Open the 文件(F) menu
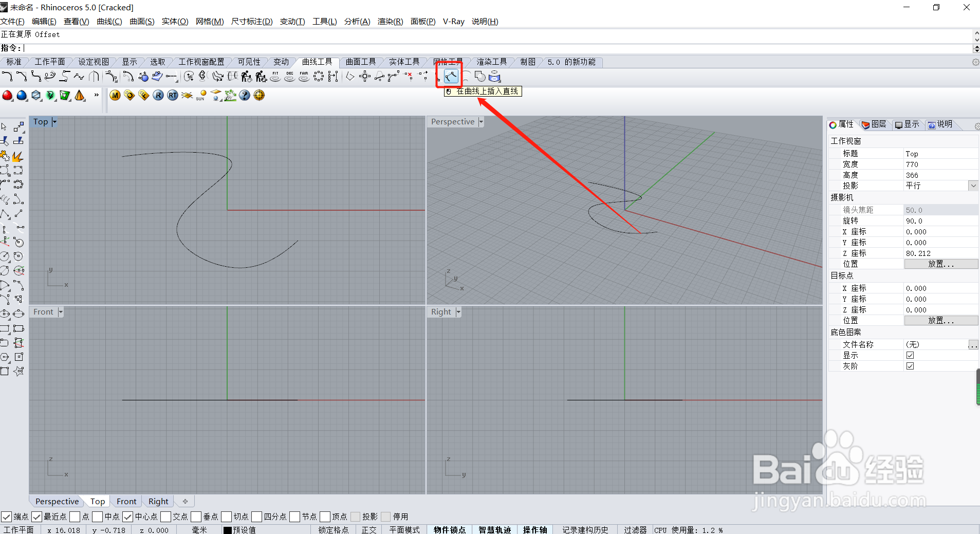This screenshot has width=980, height=534. point(12,21)
